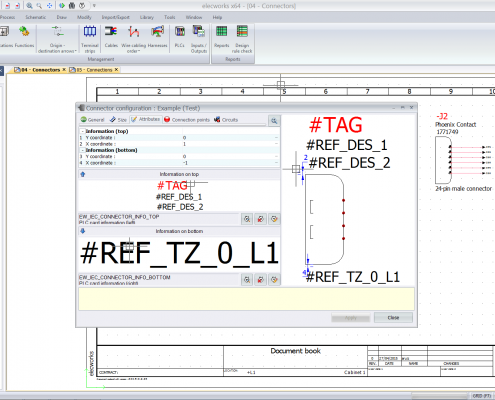495x400 pixels.
Task: Edit the top X coordinate value field
Action: [230, 144]
